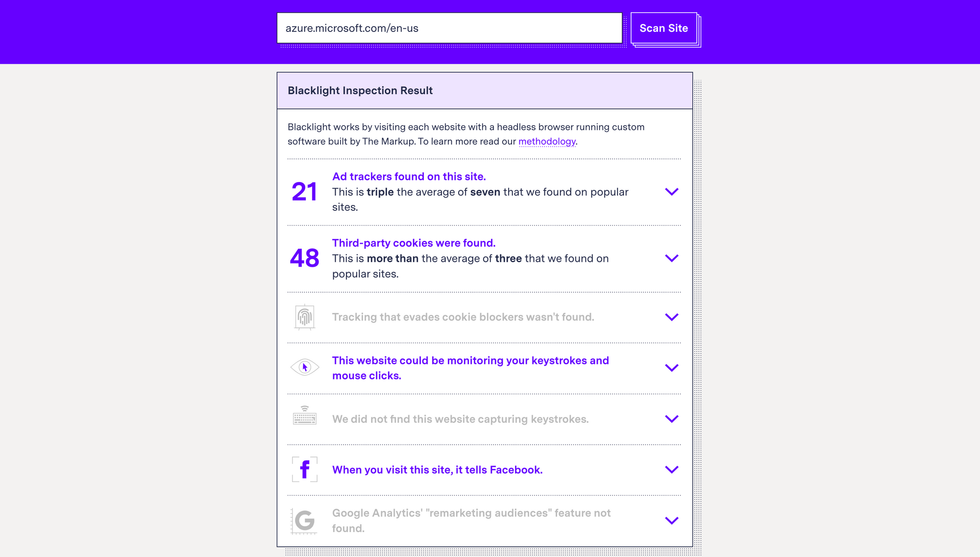This screenshot has width=980, height=557.
Task: Expand the Facebook tracking details
Action: (x=672, y=469)
